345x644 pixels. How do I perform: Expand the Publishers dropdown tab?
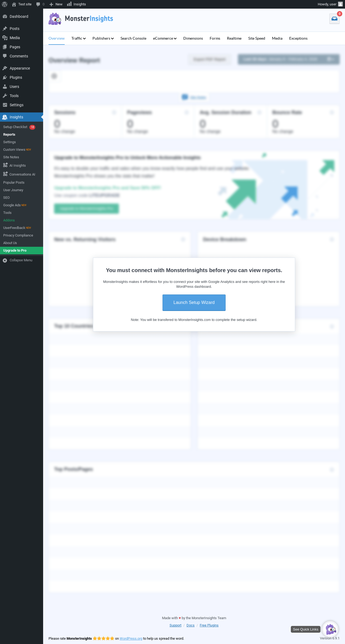[x=103, y=38]
